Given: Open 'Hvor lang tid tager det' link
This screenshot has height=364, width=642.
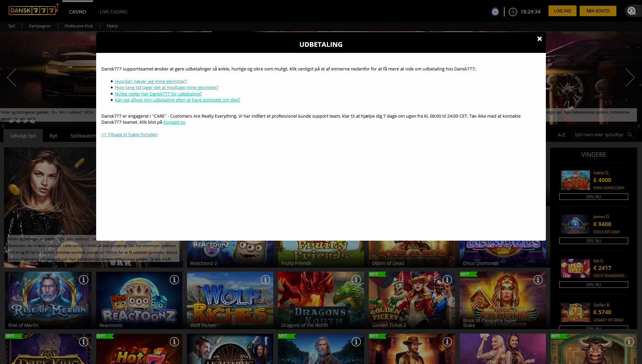Looking at the screenshot, I should 166,87.
